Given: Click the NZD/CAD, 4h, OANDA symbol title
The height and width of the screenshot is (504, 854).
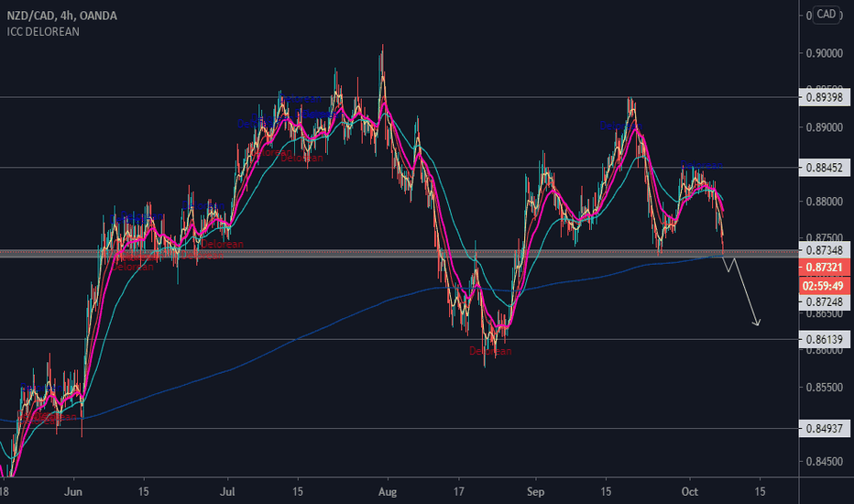Looking at the screenshot, I should (x=61, y=16).
